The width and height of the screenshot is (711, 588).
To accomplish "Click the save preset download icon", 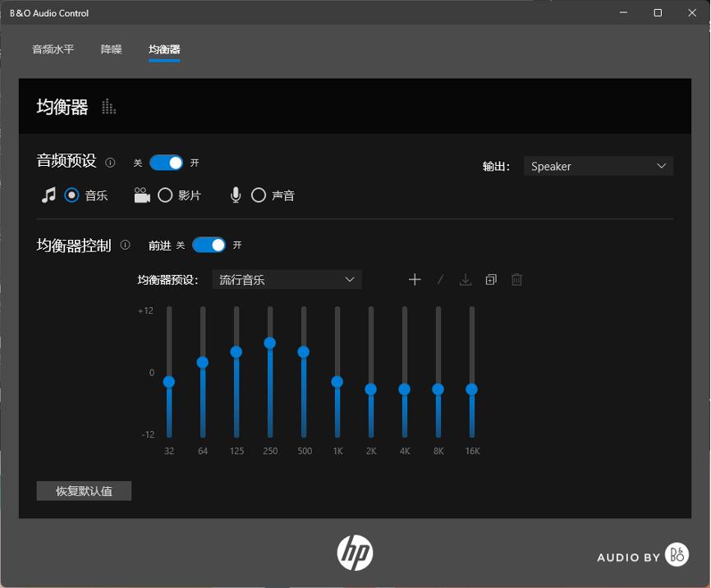I will (x=466, y=279).
